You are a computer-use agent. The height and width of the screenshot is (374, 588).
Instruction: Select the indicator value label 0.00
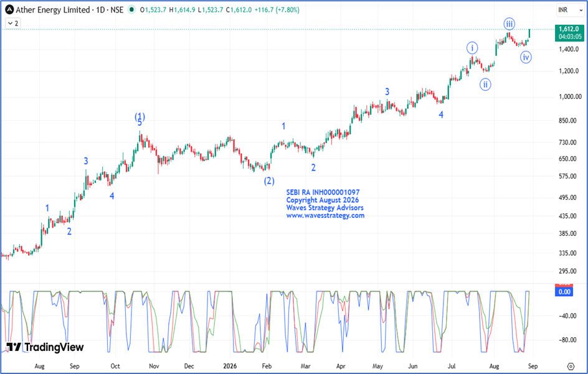[564, 292]
